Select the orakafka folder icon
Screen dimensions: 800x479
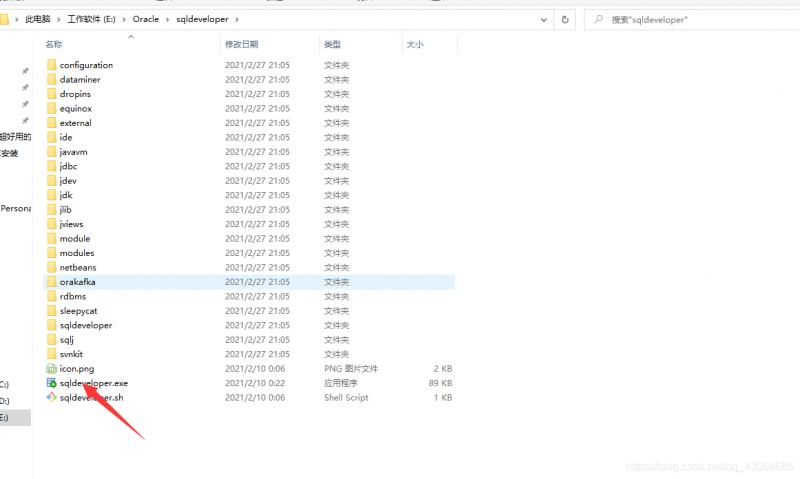tap(52, 282)
